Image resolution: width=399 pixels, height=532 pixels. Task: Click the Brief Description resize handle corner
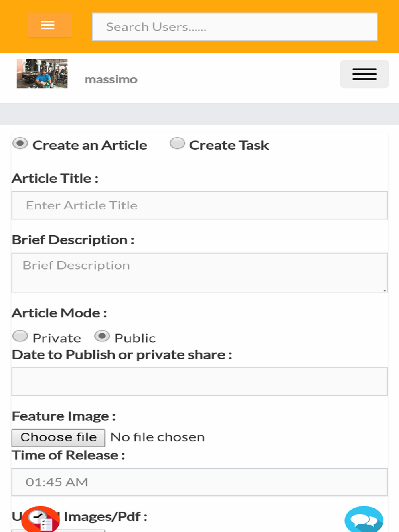(x=385, y=290)
